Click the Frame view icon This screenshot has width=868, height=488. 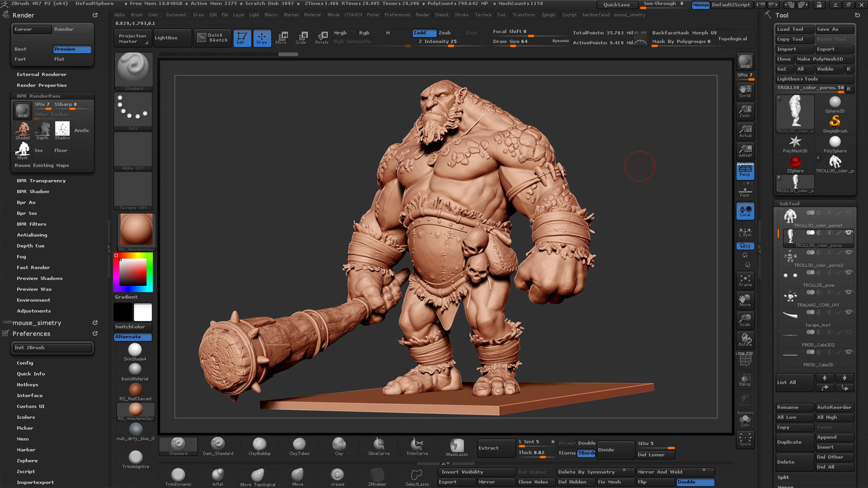click(x=745, y=281)
